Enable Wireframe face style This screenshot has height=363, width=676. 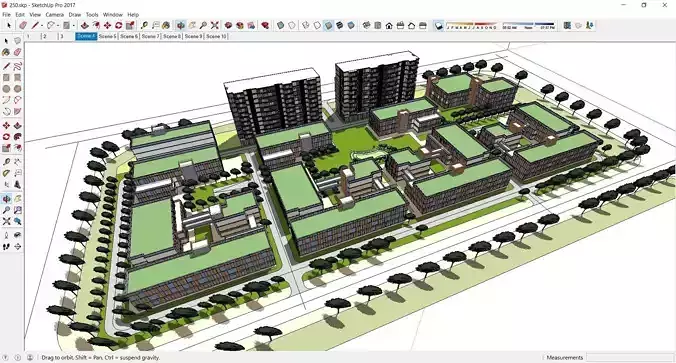click(306, 25)
